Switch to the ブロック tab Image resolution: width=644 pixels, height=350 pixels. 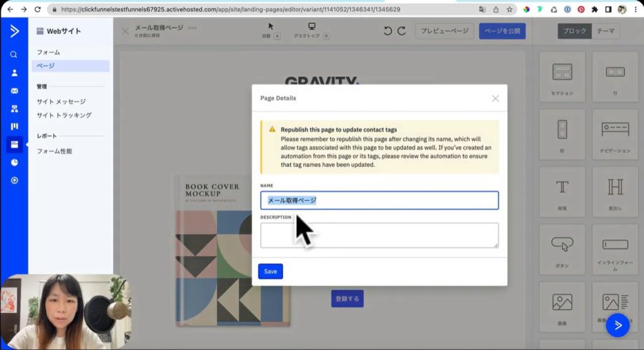click(x=574, y=31)
